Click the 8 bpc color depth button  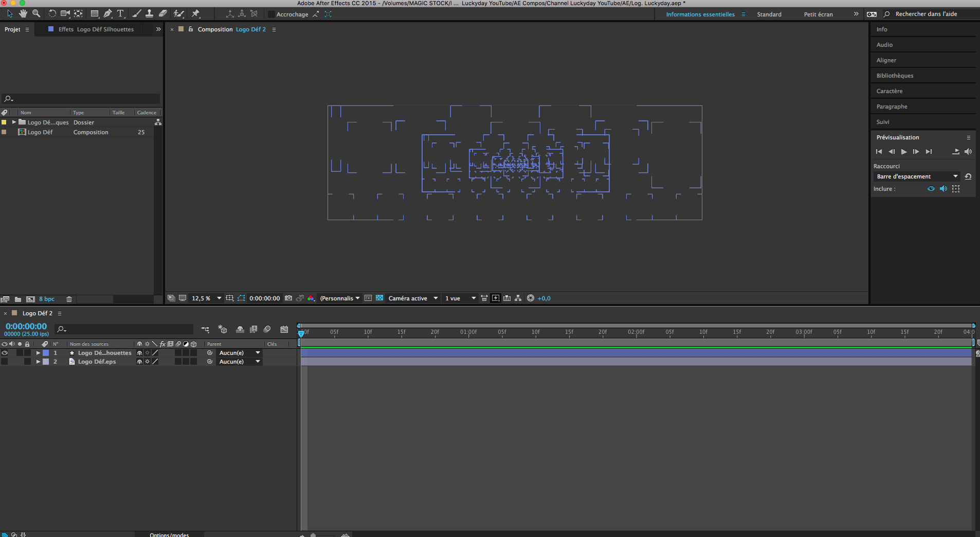tap(47, 299)
